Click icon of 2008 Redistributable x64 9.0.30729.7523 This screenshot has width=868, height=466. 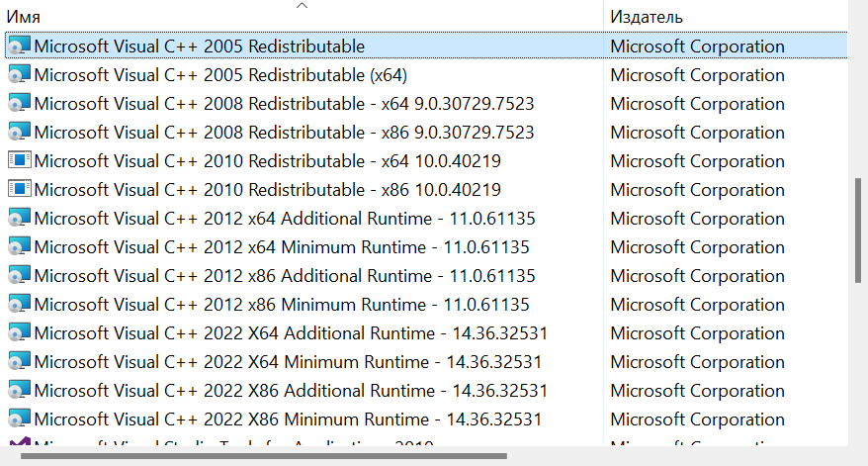[x=19, y=104]
